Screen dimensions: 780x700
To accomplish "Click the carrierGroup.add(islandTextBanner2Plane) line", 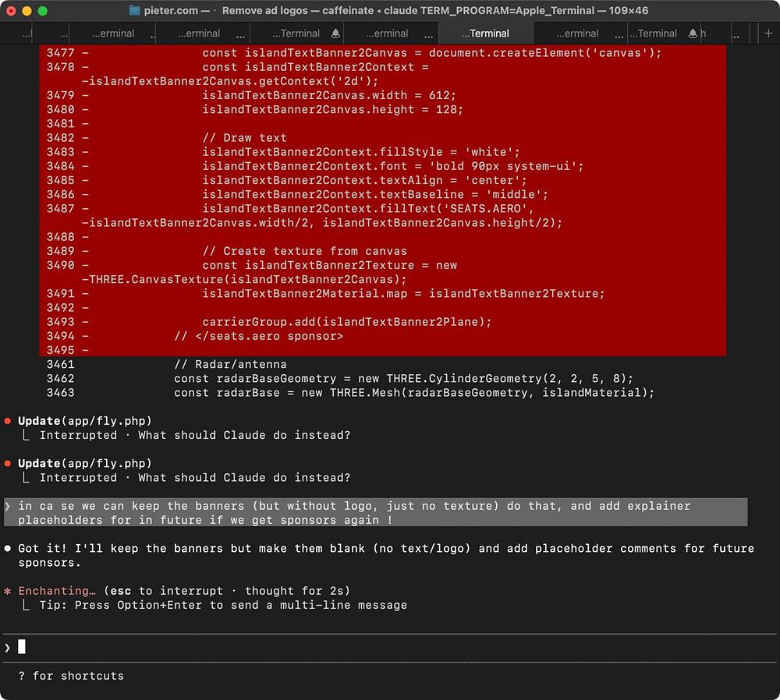I will (x=347, y=322).
